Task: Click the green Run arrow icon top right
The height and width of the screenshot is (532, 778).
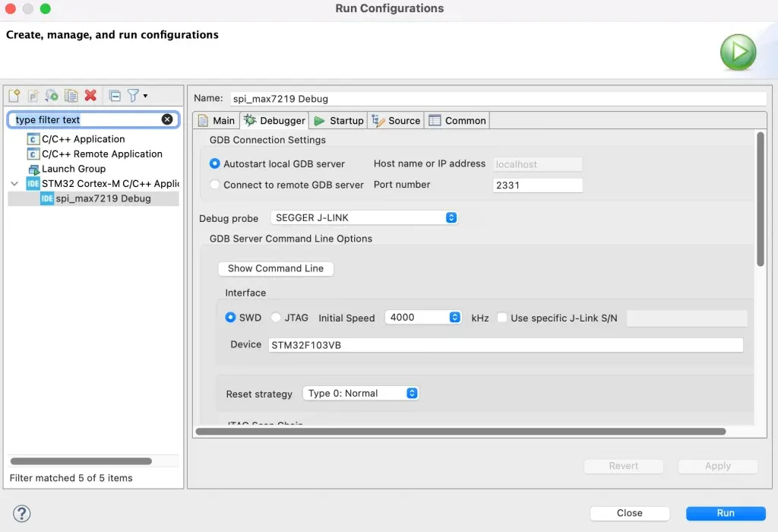Action: pos(737,53)
